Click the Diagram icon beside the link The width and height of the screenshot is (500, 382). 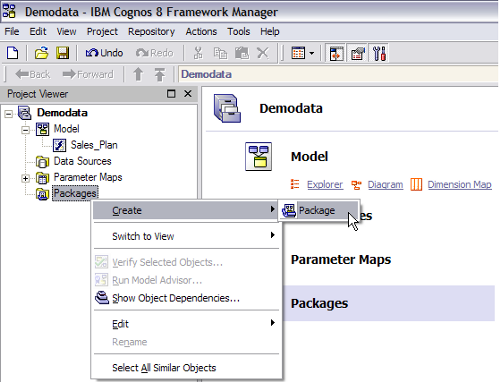pyautogui.click(x=356, y=184)
